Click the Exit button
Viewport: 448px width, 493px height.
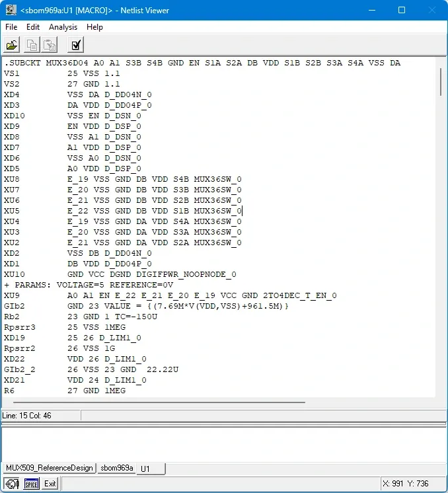(x=50, y=484)
